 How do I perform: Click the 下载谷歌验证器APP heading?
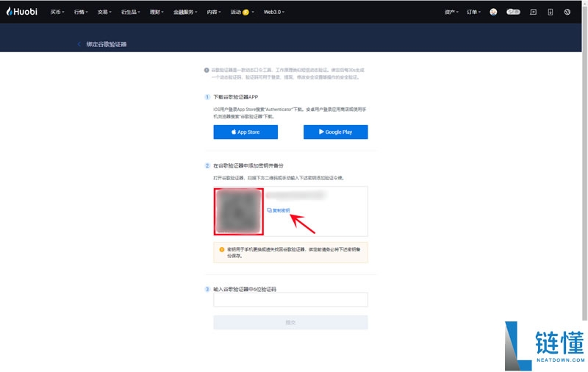coord(235,97)
